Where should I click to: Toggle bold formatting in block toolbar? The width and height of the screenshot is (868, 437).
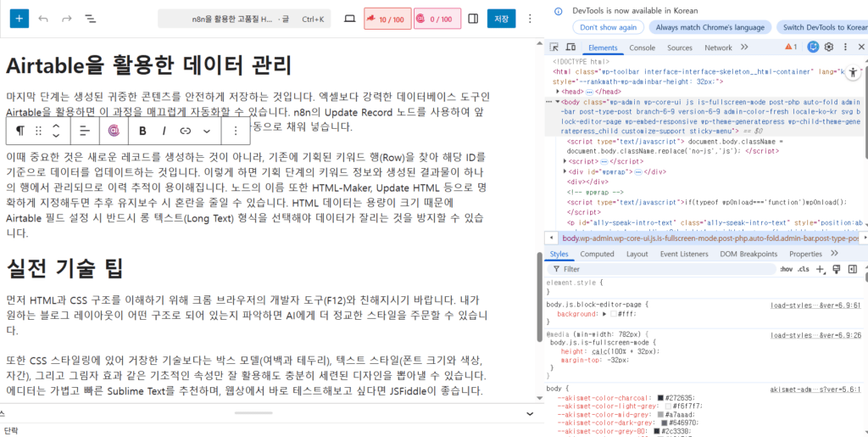pyautogui.click(x=142, y=131)
